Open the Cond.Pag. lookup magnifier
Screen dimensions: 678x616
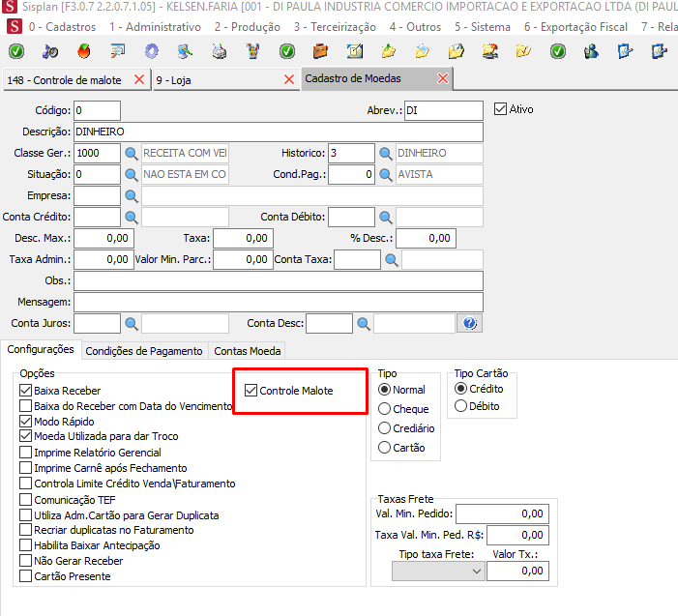pyautogui.click(x=385, y=175)
